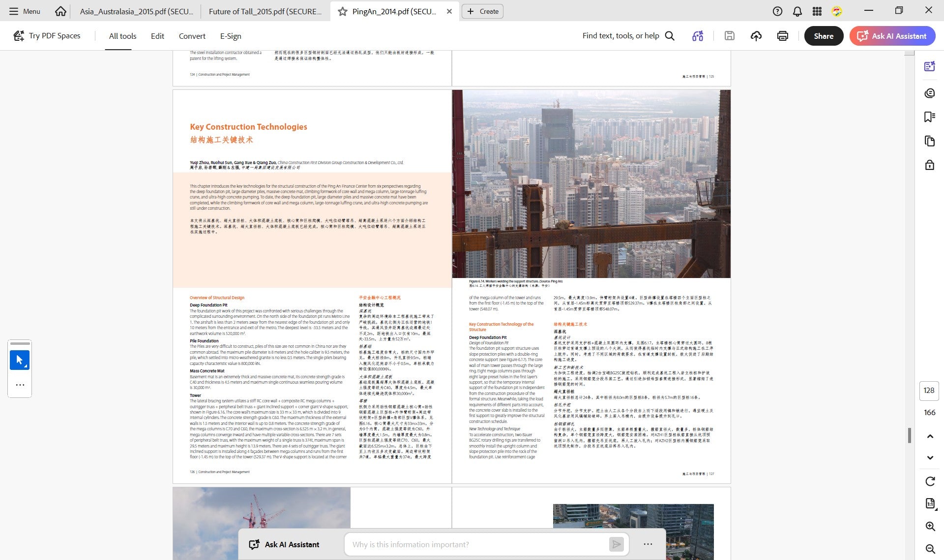
Task: Star the PingAn_2014.pdf document
Action: [x=343, y=11]
